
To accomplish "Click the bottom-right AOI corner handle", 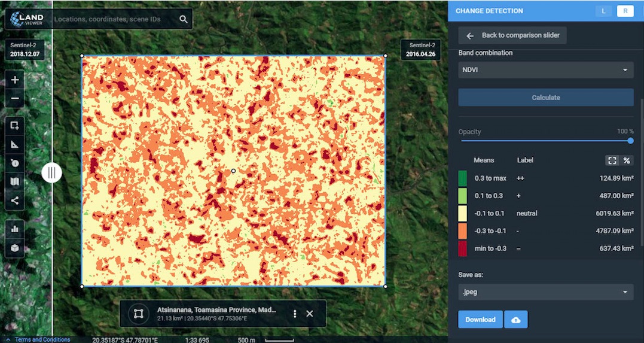I will pos(385,286).
